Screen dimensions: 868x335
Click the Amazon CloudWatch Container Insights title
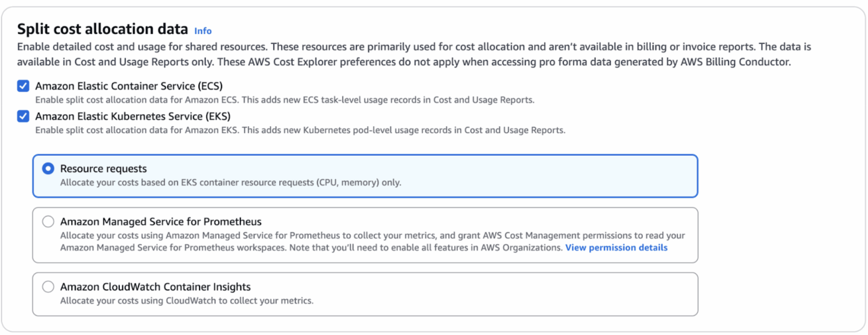pyautogui.click(x=155, y=287)
